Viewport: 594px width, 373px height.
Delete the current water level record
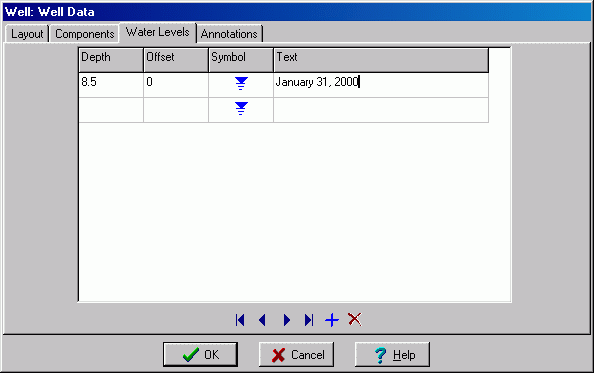(x=355, y=320)
